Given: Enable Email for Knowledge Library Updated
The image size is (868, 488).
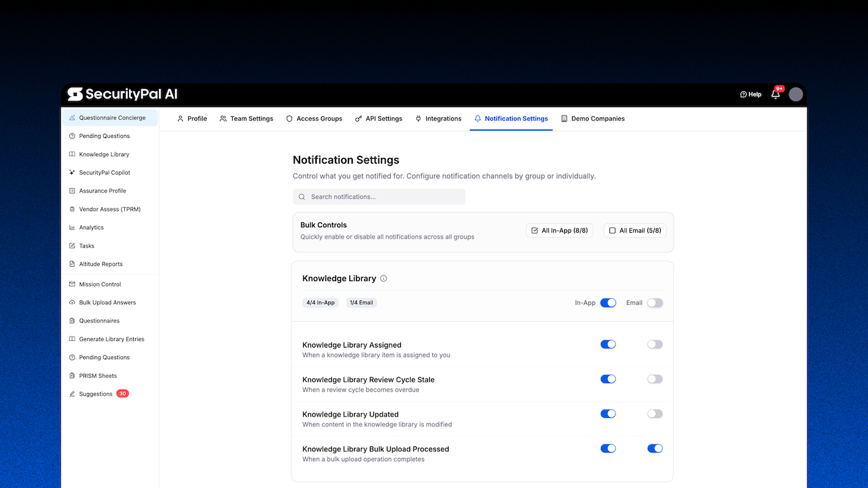Looking at the screenshot, I should point(655,414).
